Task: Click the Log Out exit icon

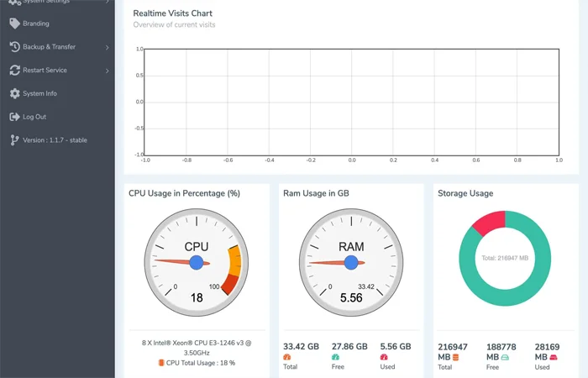Action: 14,117
